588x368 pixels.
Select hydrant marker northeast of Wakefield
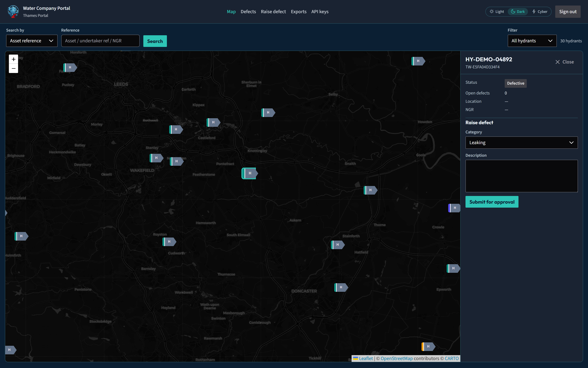[x=177, y=161]
